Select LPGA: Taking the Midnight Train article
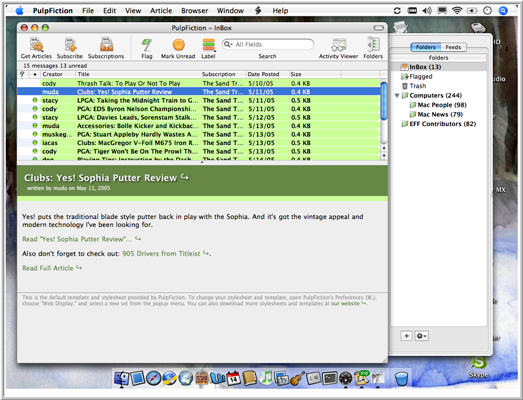Image resolution: width=523 pixels, height=400 pixels. [199, 100]
